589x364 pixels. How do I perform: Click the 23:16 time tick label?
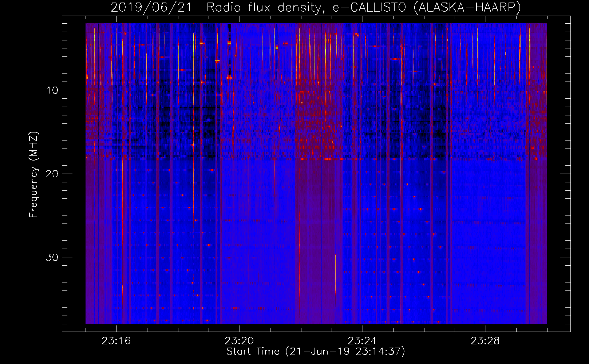[x=116, y=341]
